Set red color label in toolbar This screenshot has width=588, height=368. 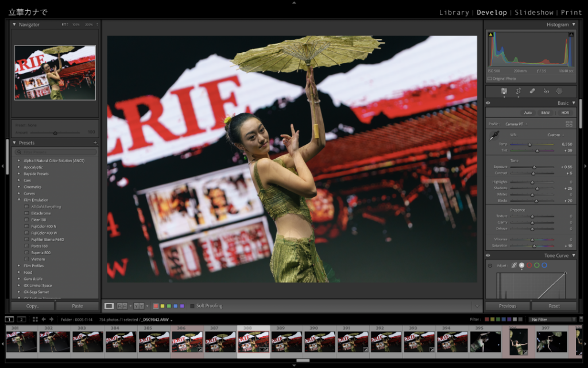[x=156, y=306]
